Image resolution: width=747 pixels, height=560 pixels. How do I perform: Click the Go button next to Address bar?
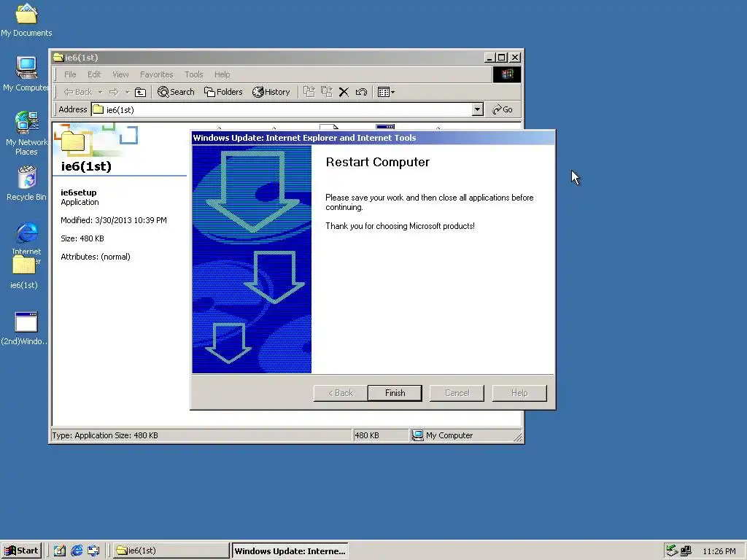pos(502,109)
